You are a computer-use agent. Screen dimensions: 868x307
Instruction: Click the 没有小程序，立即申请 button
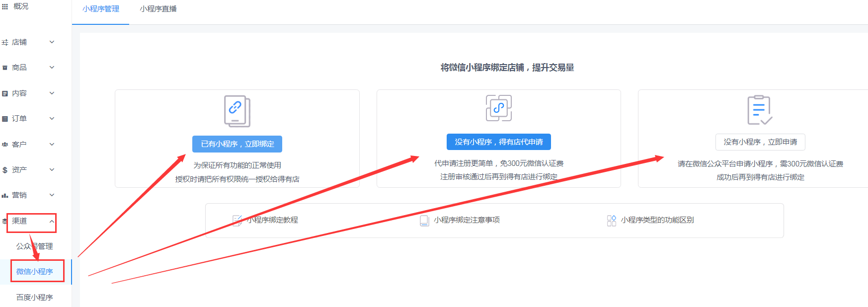(x=760, y=142)
